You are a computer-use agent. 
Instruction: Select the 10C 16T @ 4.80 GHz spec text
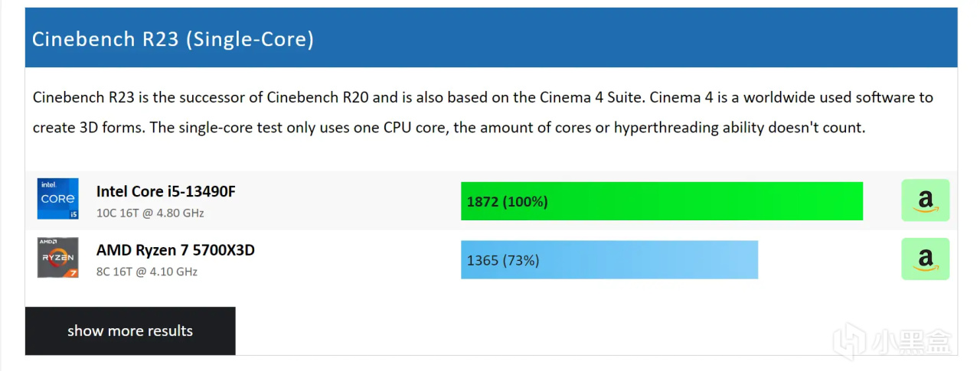pos(150,213)
